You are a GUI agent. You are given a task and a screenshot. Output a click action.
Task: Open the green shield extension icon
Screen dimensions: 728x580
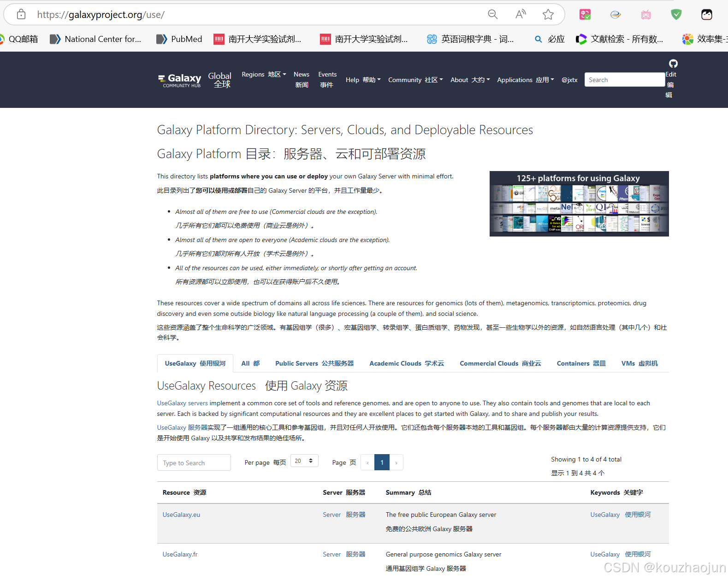(676, 14)
